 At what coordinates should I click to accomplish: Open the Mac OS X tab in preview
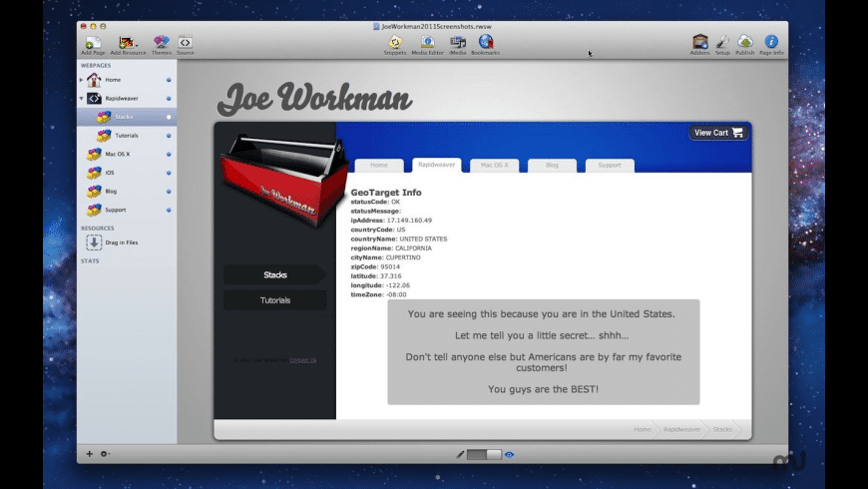point(494,166)
